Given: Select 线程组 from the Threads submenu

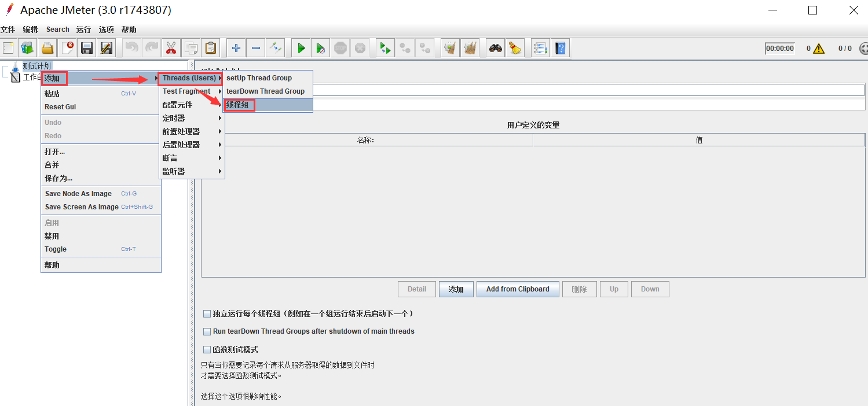Looking at the screenshot, I should [239, 105].
